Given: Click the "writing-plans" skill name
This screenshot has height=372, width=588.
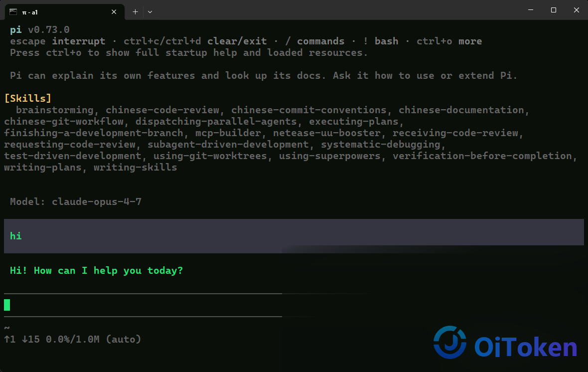Looking at the screenshot, I should tap(43, 168).
